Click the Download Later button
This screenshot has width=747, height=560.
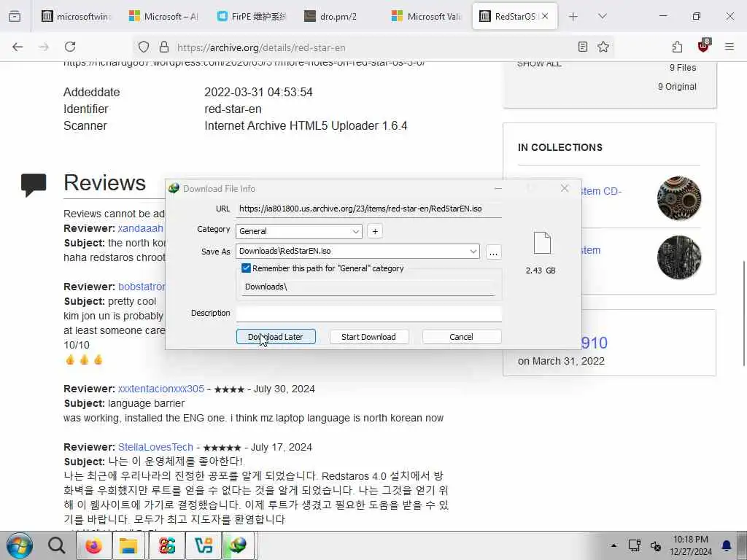point(276,337)
